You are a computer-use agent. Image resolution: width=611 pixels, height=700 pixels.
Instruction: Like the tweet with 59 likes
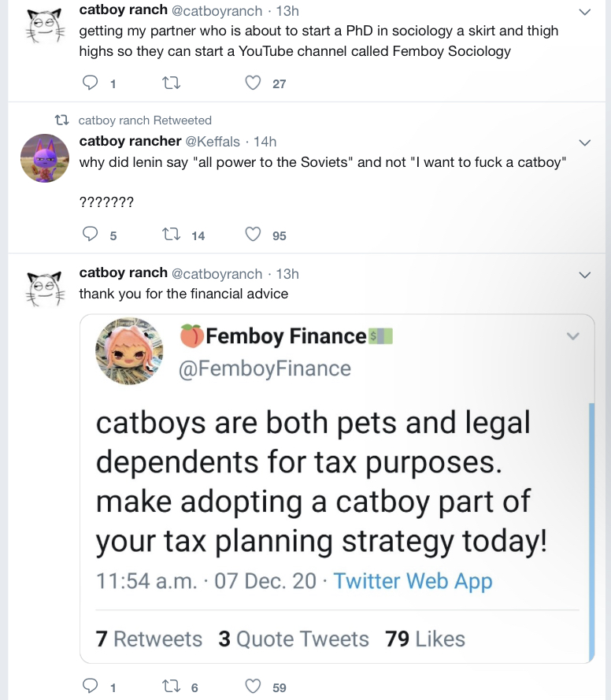(253, 687)
